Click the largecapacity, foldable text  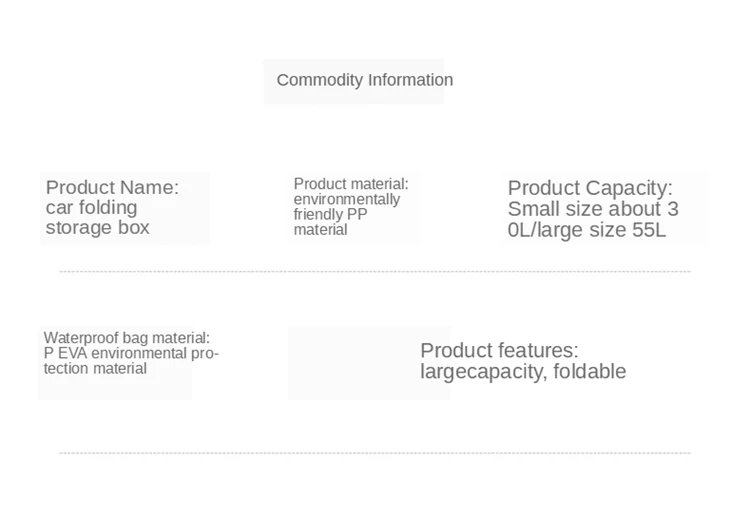(523, 372)
